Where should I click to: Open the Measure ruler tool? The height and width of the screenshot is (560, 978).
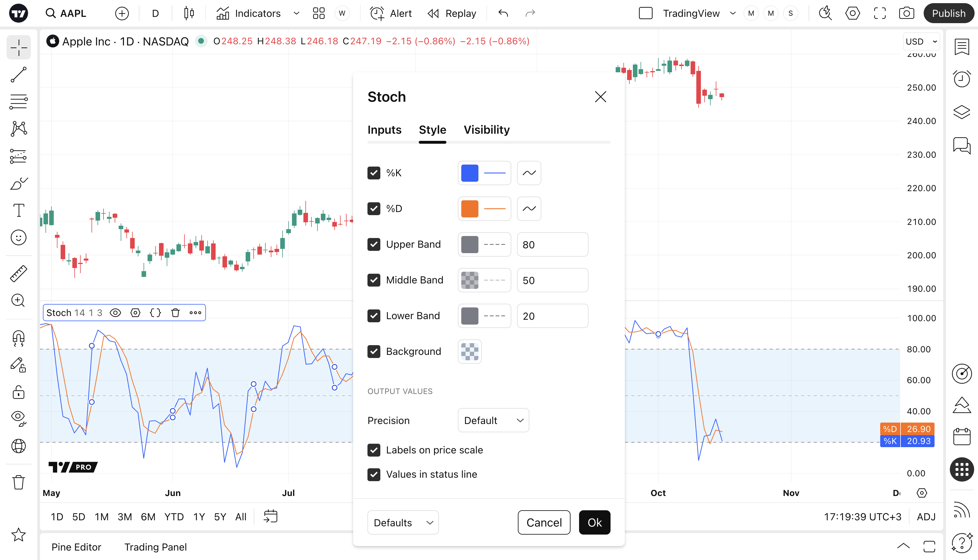19,274
